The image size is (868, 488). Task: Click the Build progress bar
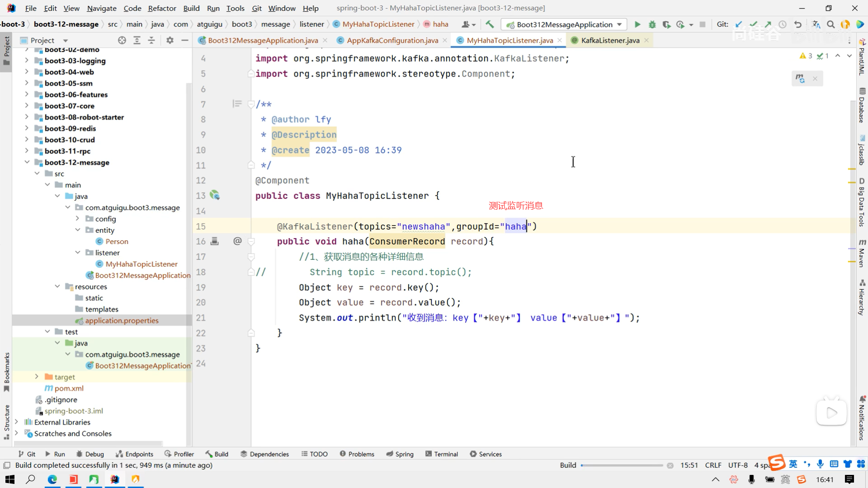coord(622,465)
